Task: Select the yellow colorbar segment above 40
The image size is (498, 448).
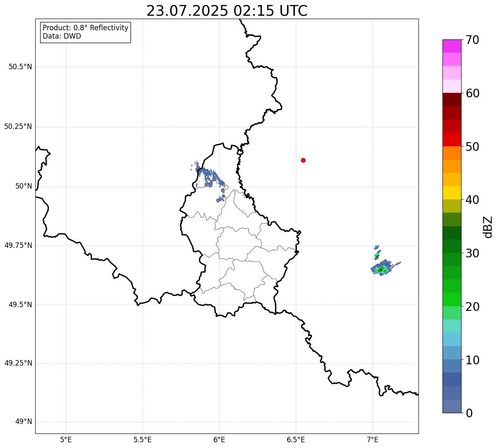Action: pyautogui.click(x=452, y=193)
